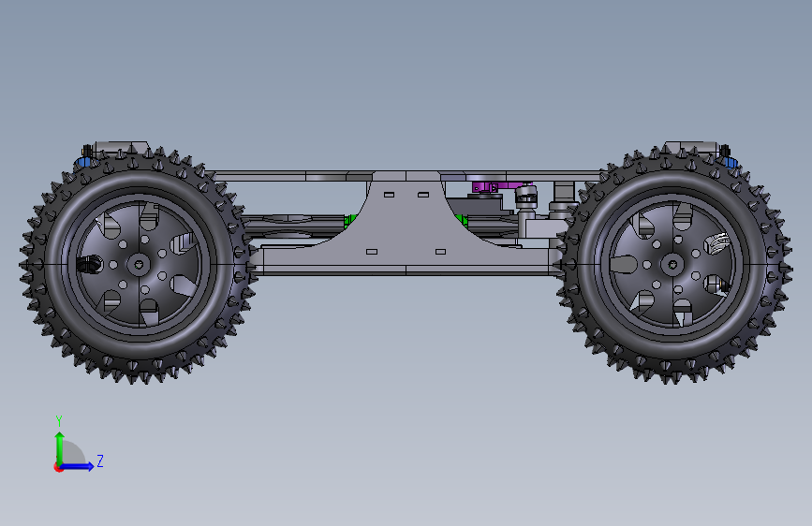Select the central chassis side plate
This screenshot has height=526, width=812.
[x=406, y=223]
